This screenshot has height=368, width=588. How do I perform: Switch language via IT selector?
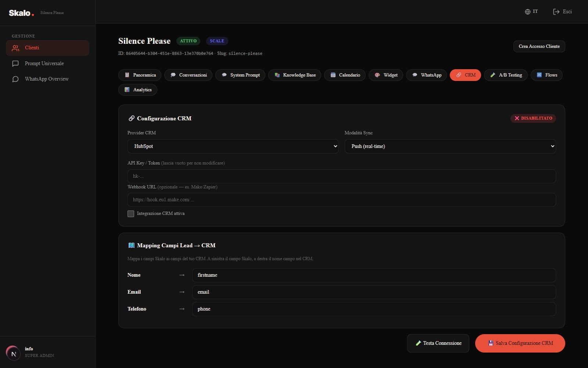click(531, 12)
